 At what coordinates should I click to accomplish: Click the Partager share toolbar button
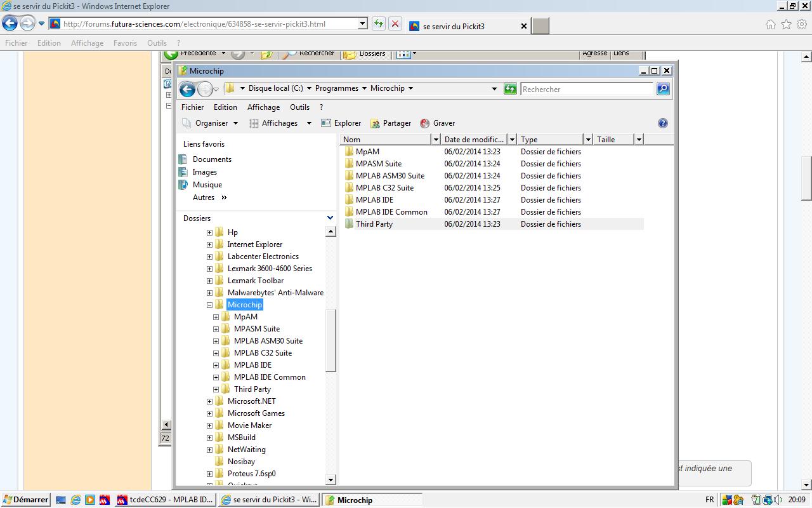[x=391, y=123]
